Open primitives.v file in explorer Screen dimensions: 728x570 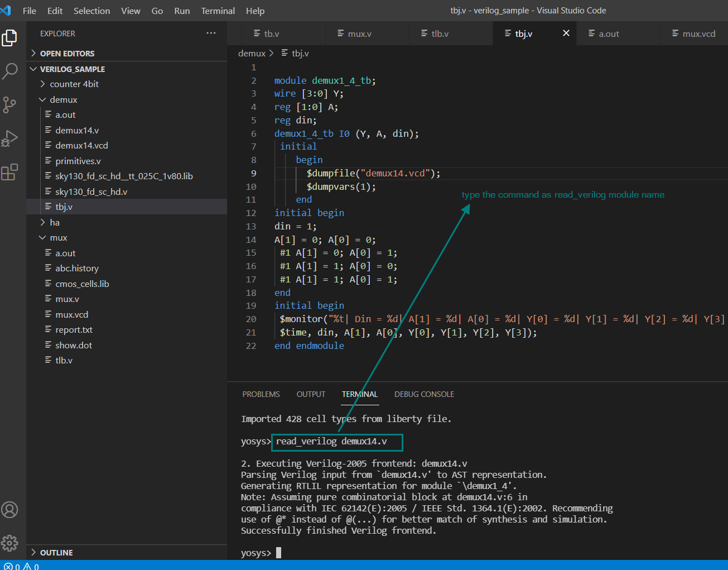pos(127,161)
